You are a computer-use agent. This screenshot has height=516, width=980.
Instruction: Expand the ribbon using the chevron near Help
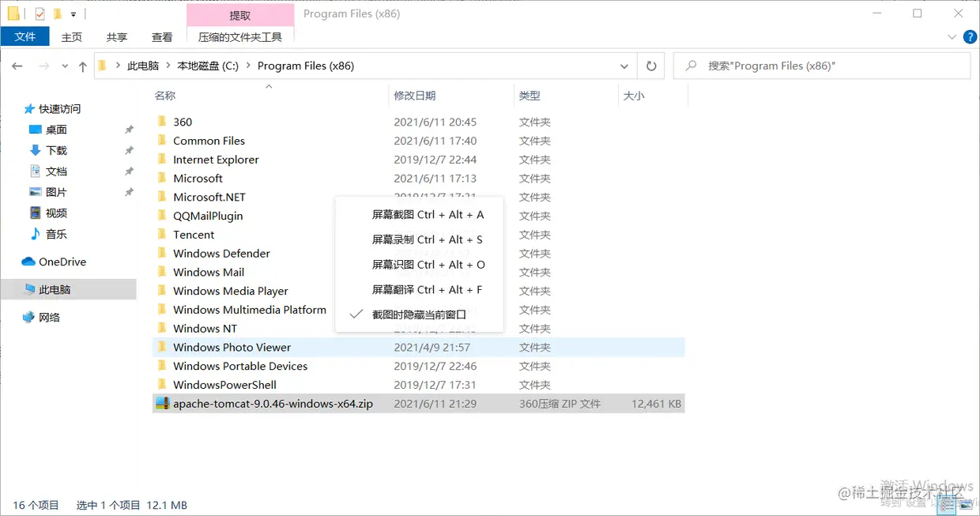click(952, 36)
